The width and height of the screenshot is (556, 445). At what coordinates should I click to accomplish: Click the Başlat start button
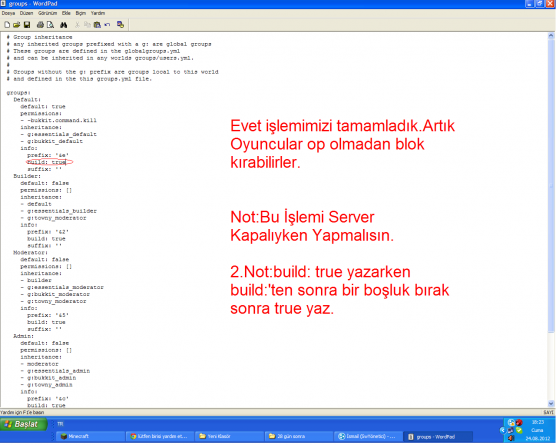coord(23,424)
